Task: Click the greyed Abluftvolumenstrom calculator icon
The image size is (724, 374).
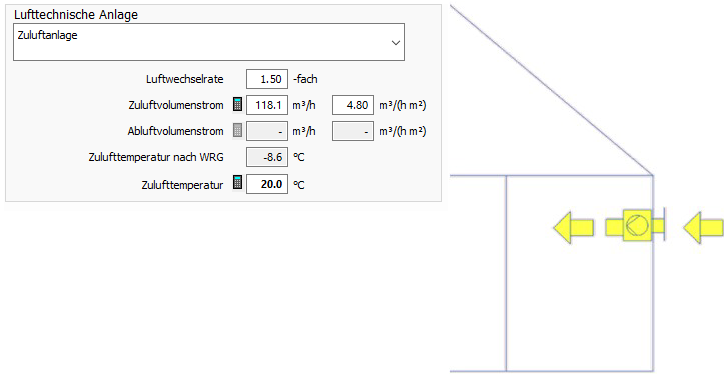Action: click(237, 131)
